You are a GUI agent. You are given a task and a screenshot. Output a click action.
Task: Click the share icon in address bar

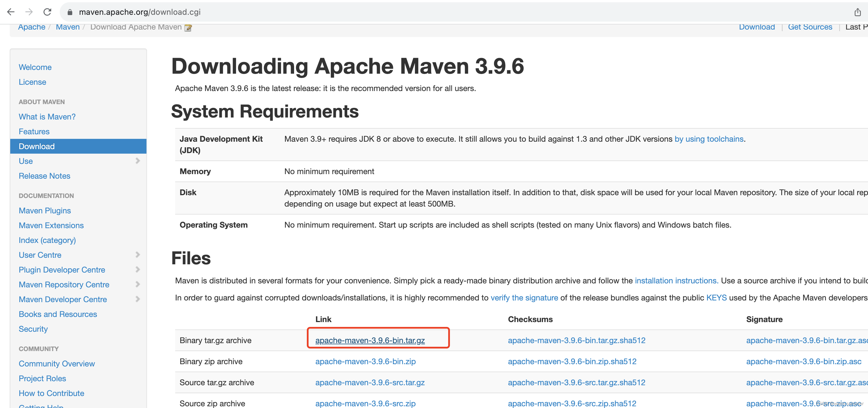point(857,12)
